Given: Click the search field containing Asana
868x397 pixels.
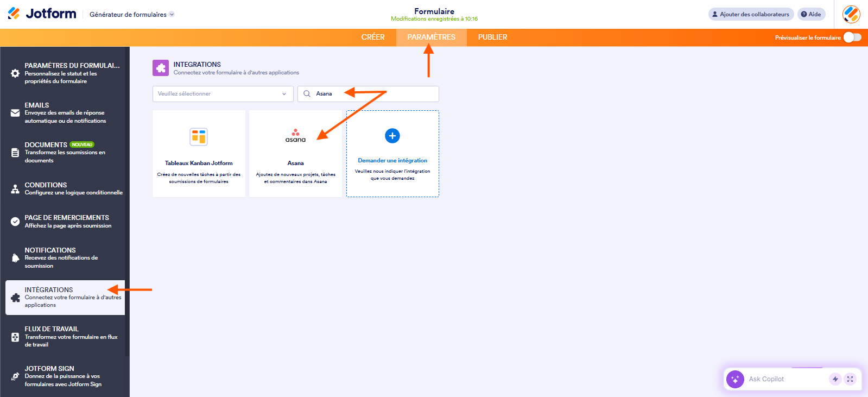Looking at the screenshot, I should tap(368, 93).
